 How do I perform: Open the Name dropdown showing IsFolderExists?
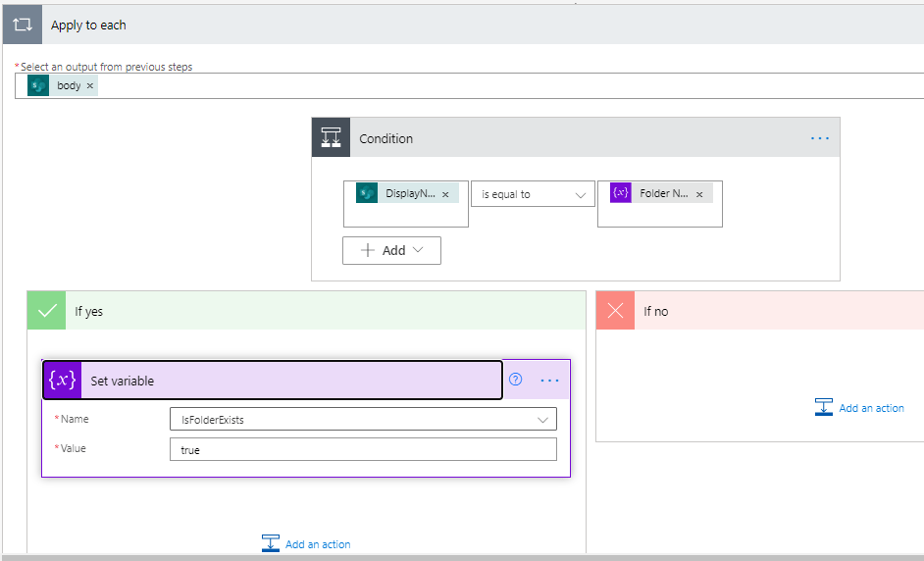pyautogui.click(x=363, y=420)
